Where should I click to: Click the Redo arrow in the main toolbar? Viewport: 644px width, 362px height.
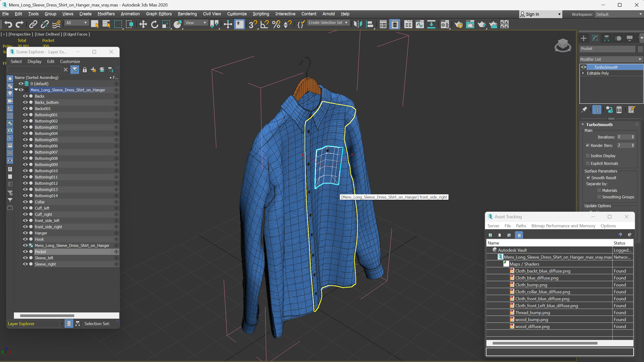(19, 24)
